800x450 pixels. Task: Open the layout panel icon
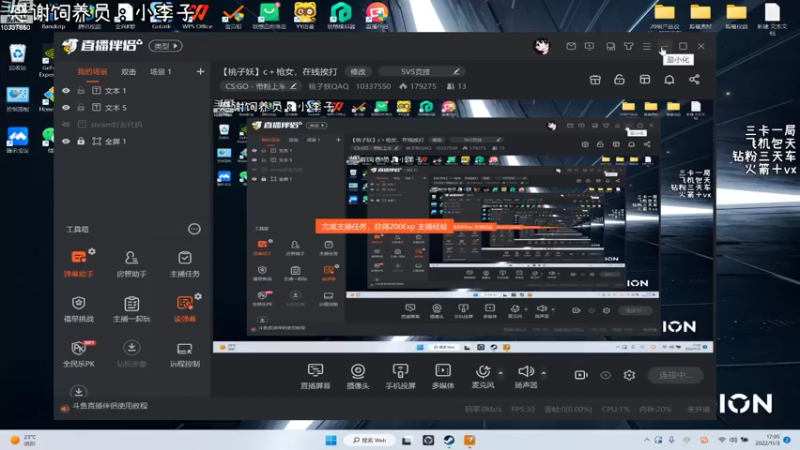click(x=645, y=80)
